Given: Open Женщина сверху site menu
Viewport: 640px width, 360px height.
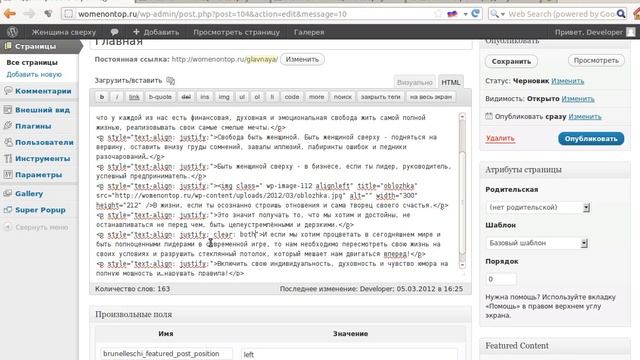Looking at the screenshot, I should pos(64,32).
